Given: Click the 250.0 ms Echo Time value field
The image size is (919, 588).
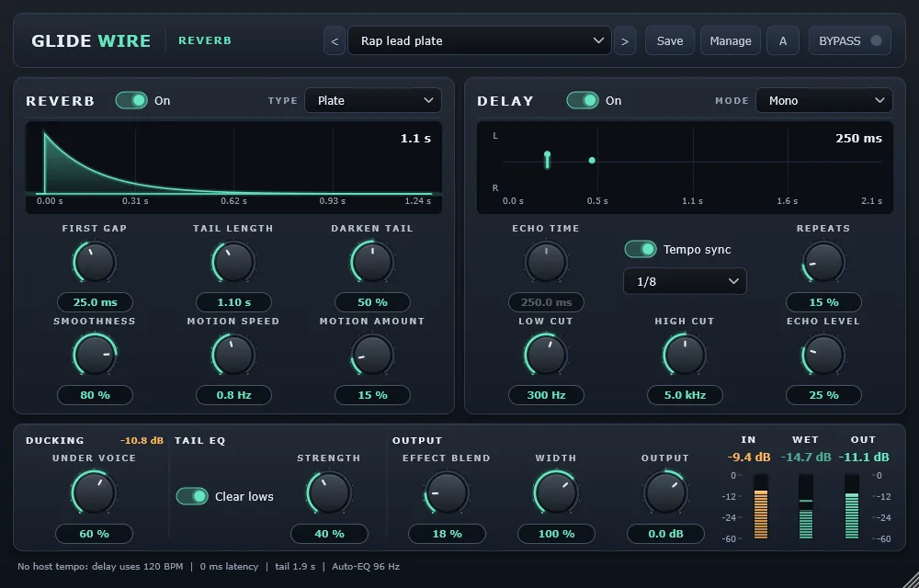Looking at the screenshot, I should [546, 302].
